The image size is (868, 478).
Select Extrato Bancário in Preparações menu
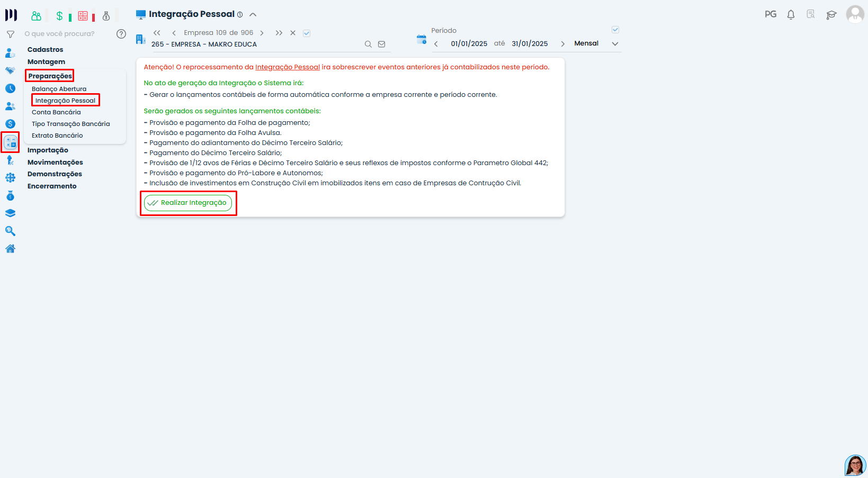[x=57, y=136]
